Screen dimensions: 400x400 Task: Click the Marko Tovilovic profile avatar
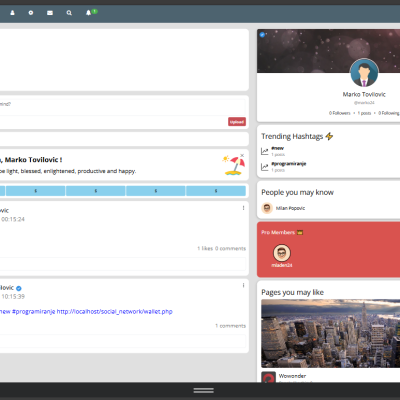pyautogui.click(x=364, y=73)
